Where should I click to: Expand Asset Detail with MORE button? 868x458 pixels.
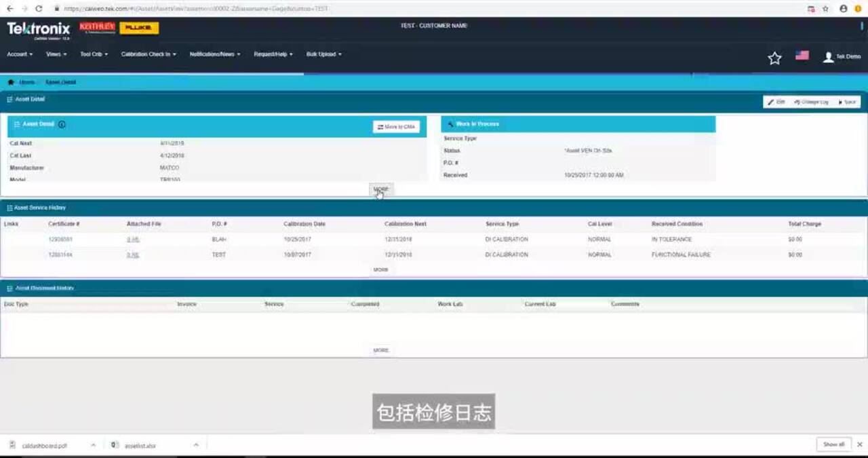pyautogui.click(x=381, y=189)
